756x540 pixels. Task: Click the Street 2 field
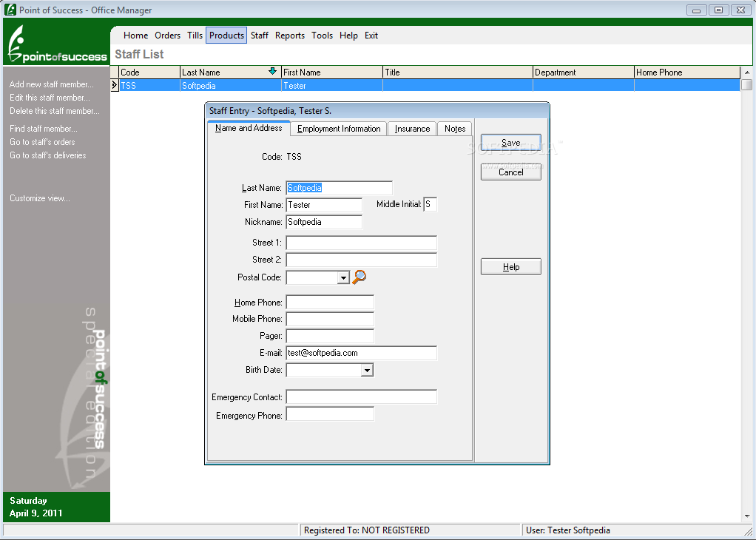[x=362, y=260]
